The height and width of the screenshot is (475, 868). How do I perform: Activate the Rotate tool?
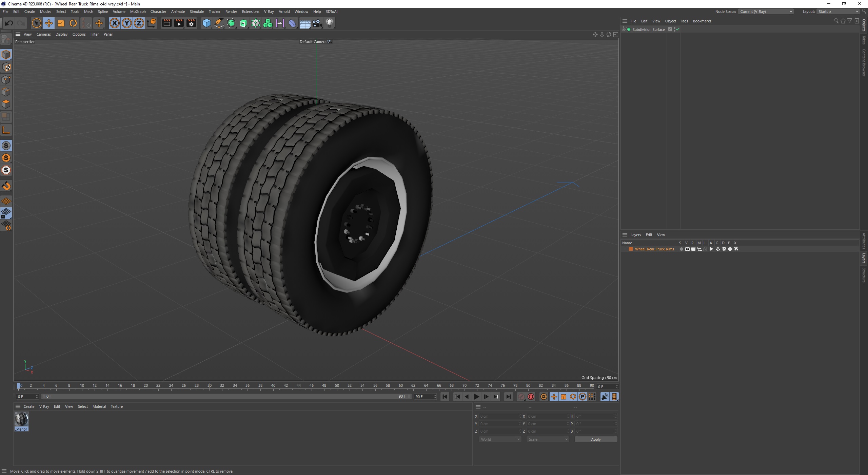click(73, 23)
